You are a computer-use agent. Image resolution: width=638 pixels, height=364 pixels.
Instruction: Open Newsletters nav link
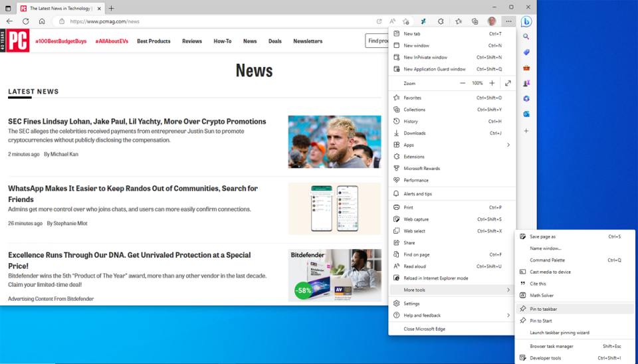coord(308,41)
